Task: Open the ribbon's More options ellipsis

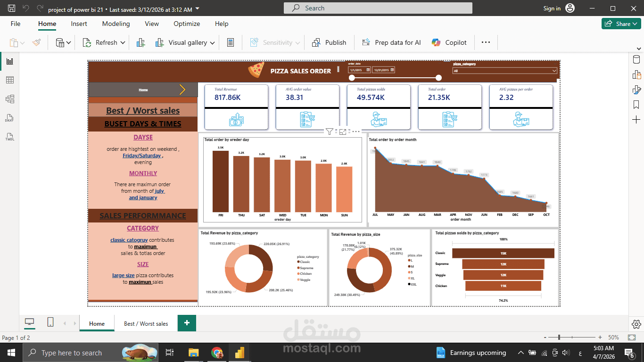Action: pos(486,42)
